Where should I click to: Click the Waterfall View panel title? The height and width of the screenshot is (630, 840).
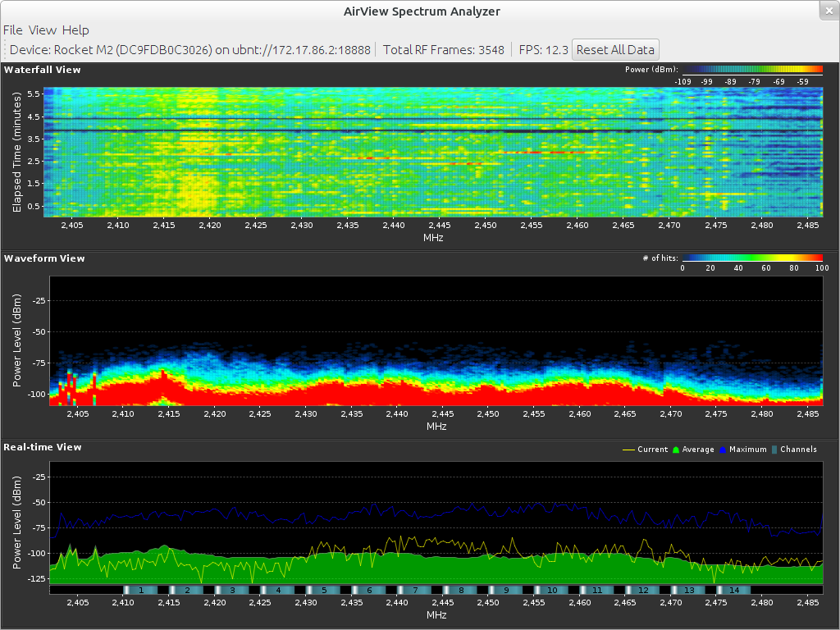point(43,70)
